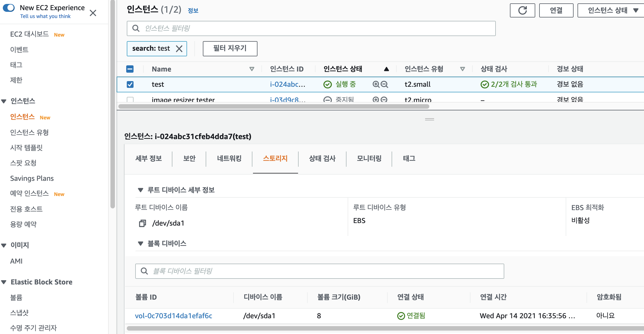Toggle the select-all header checkbox

(130, 69)
